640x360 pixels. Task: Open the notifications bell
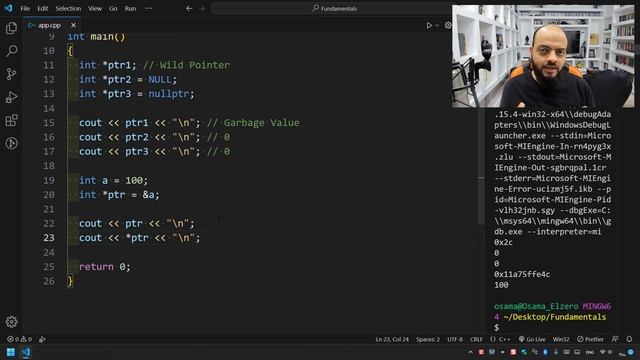pyautogui.click(x=629, y=339)
